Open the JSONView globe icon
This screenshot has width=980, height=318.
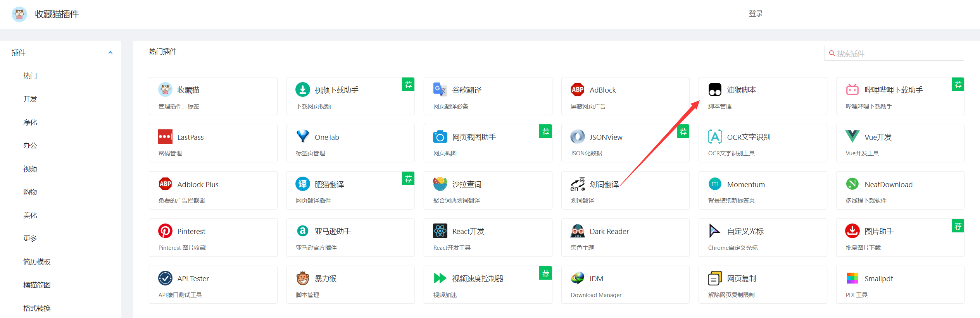pyautogui.click(x=577, y=137)
